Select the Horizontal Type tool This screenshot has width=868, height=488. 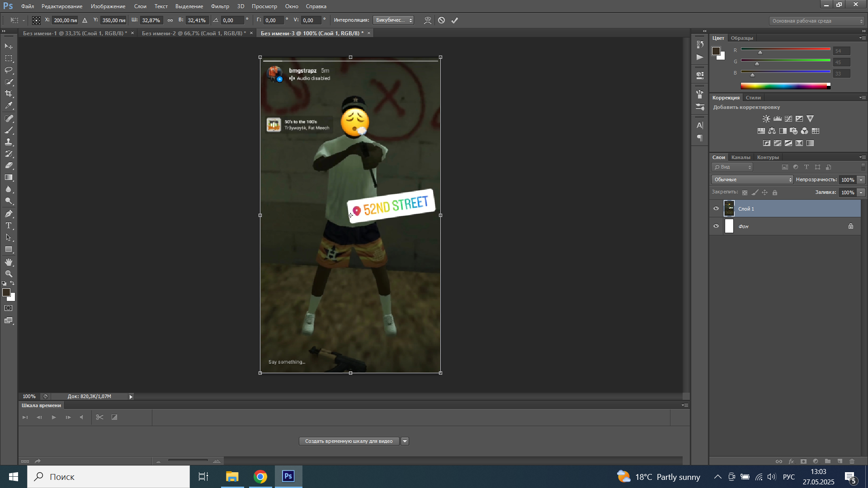pos(9,225)
